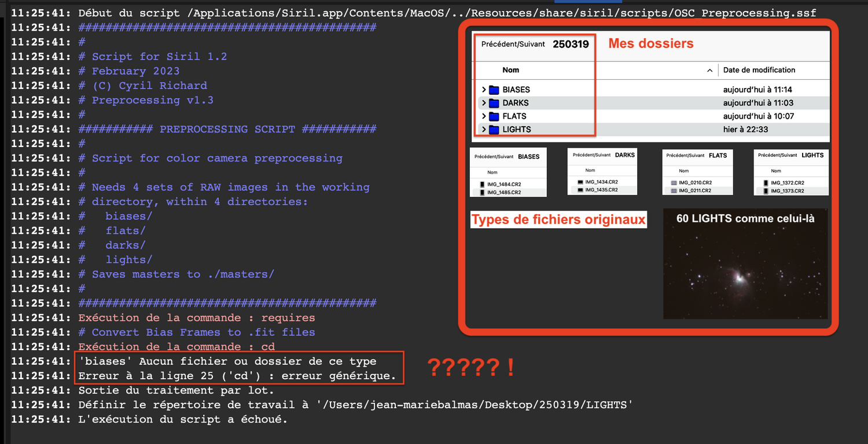
Task: Open the Orion nebula photo thumbnail
Action: (x=745, y=264)
